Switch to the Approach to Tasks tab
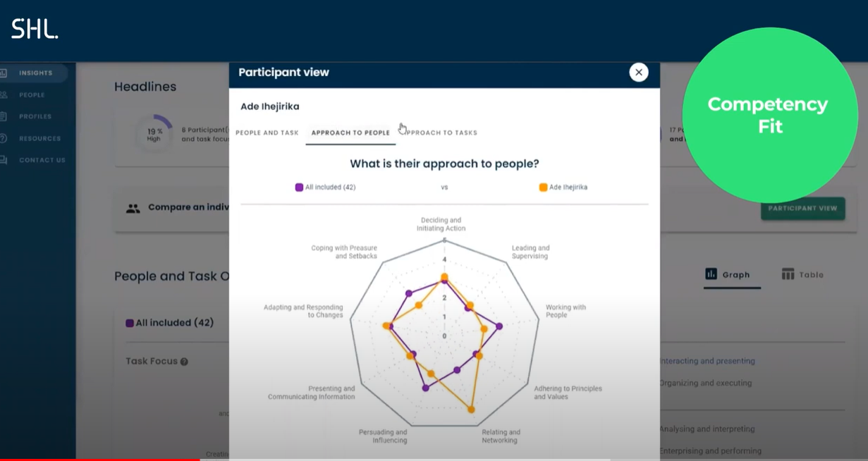This screenshot has height=461, width=868. [x=439, y=133]
